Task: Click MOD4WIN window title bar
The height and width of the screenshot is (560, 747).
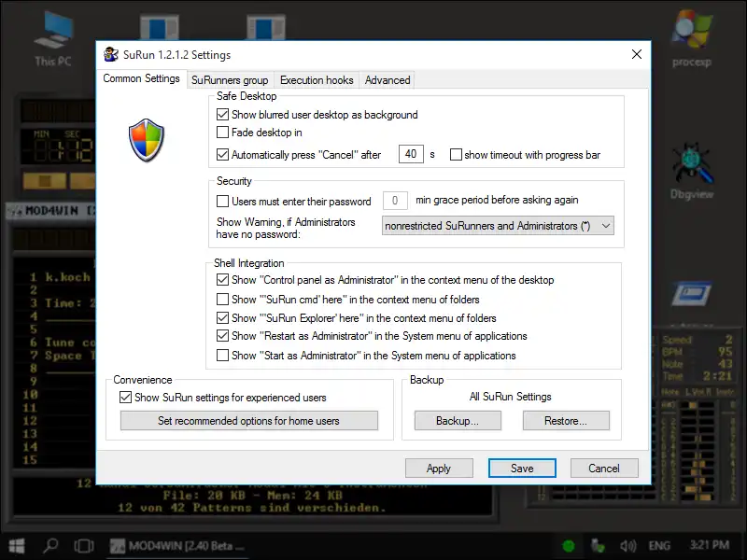Action: pos(51,211)
